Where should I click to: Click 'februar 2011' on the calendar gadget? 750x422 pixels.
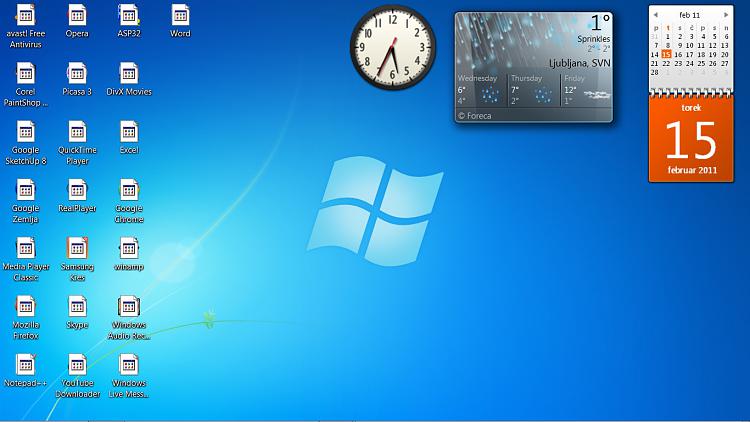(692, 170)
